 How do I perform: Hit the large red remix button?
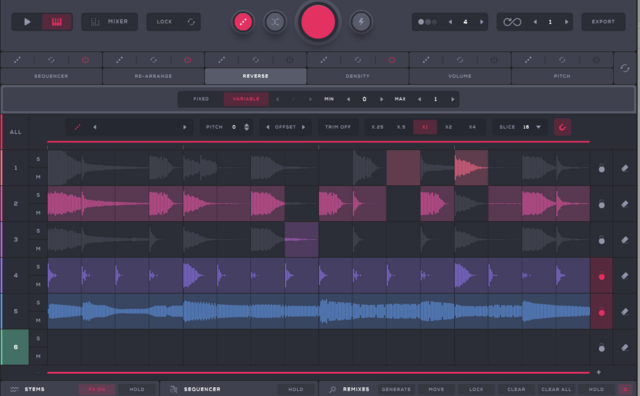[x=318, y=22]
